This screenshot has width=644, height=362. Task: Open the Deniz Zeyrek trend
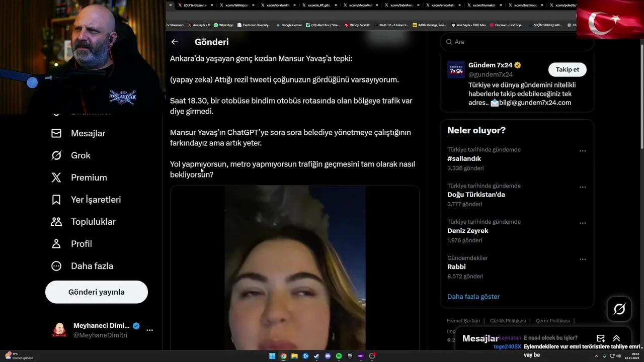tap(467, 231)
